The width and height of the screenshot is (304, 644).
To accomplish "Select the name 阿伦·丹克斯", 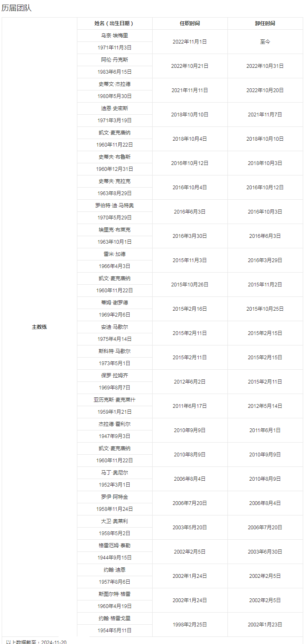I will point(115,60).
